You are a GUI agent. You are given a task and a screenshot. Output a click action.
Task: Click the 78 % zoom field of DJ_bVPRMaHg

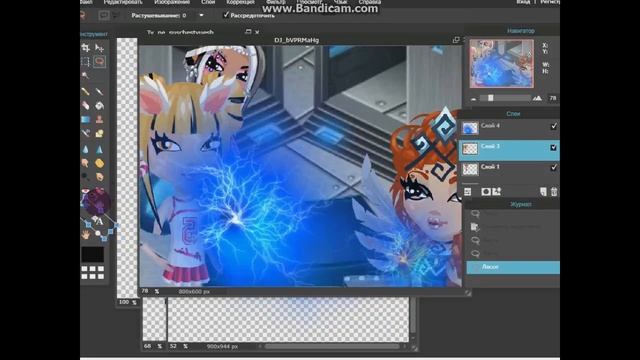coord(145,291)
